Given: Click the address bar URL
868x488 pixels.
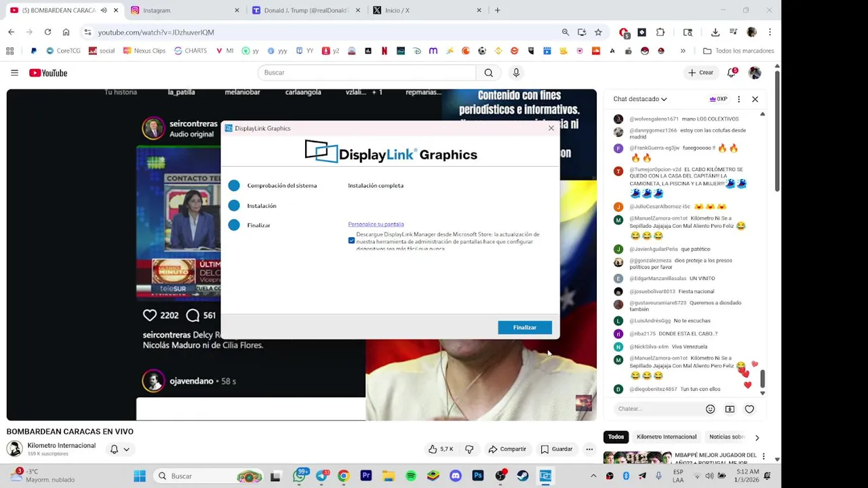Looking at the screenshot, I should (156, 32).
